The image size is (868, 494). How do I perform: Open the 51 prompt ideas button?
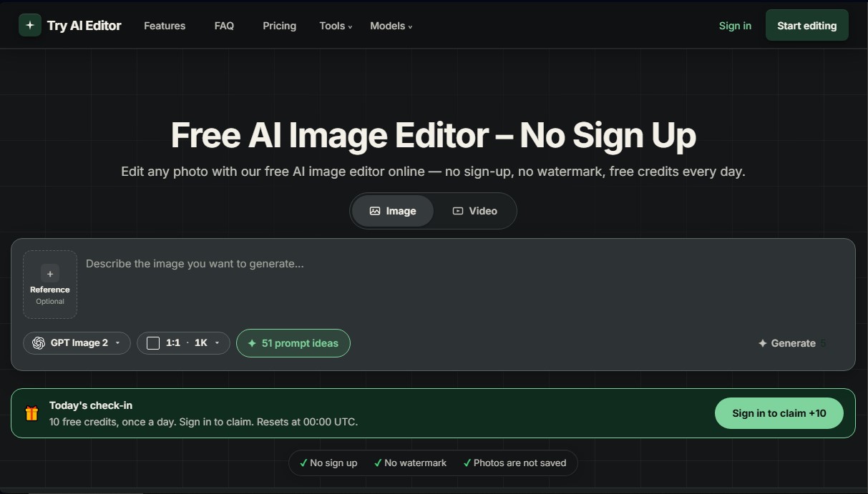coord(293,343)
